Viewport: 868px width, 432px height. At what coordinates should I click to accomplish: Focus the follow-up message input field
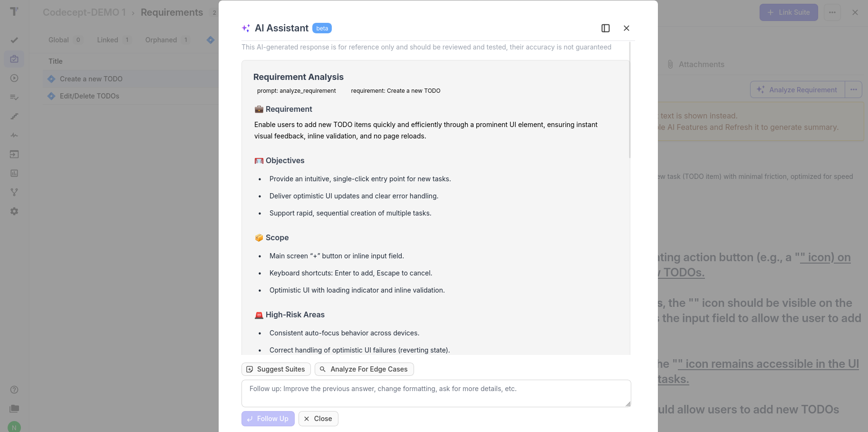pos(435,393)
